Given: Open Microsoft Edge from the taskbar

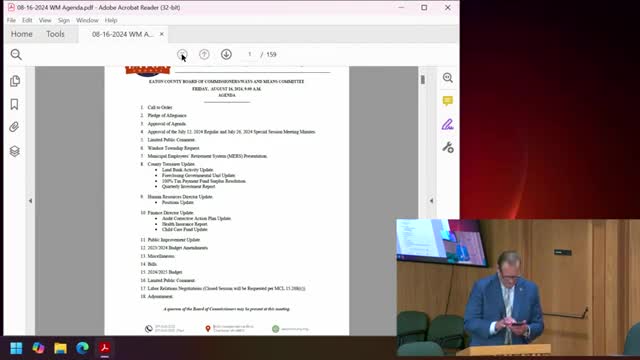Looking at the screenshot, I should [82, 348].
